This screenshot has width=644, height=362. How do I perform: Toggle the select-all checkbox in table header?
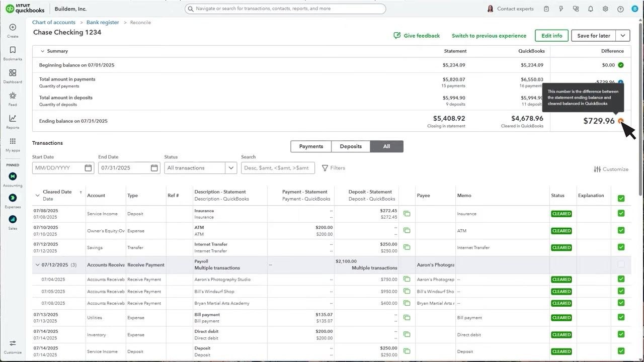(621, 199)
